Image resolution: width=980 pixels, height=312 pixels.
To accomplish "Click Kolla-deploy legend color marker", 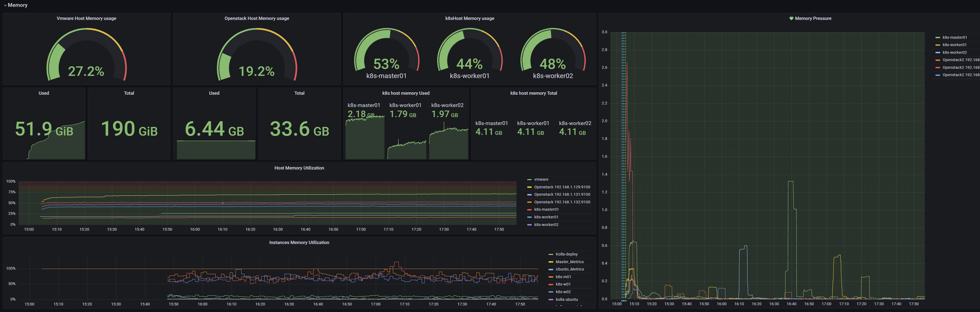I will (x=550, y=254).
